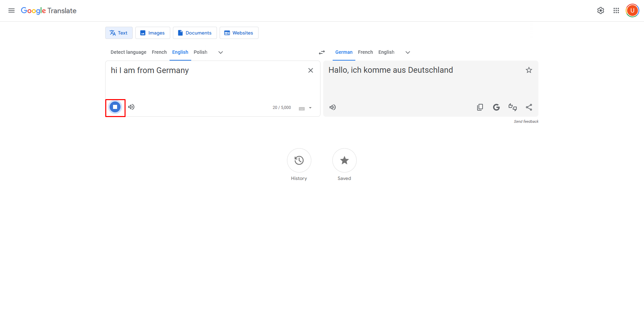644x319 pixels.
Task: Switch to the Images translation tab
Action: pyautogui.click(x=153, y=32)
